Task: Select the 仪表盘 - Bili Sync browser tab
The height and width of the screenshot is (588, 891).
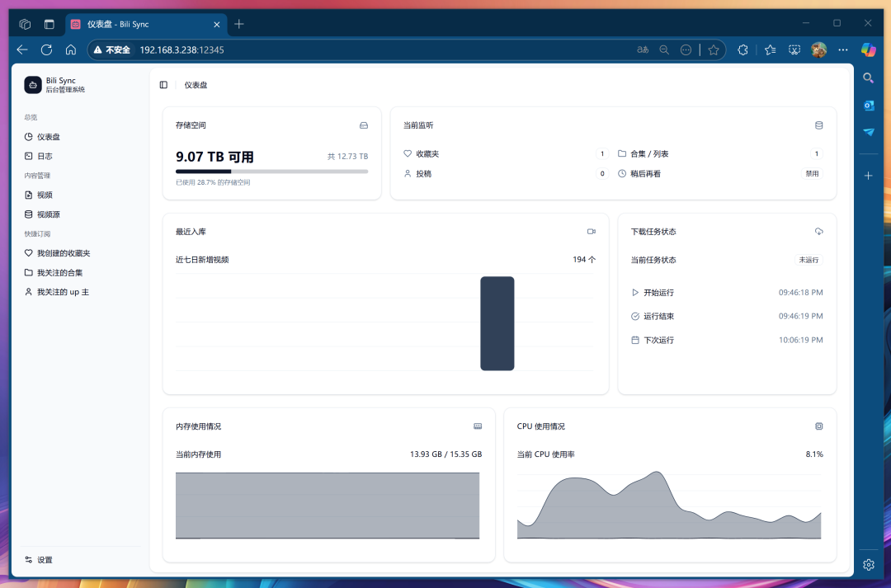Action: [147, 25]
